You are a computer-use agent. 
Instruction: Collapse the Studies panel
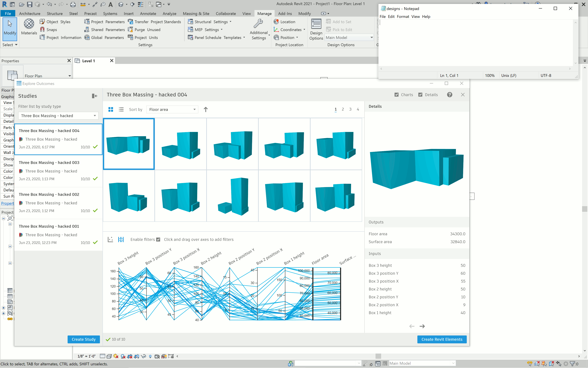point(94,96)
